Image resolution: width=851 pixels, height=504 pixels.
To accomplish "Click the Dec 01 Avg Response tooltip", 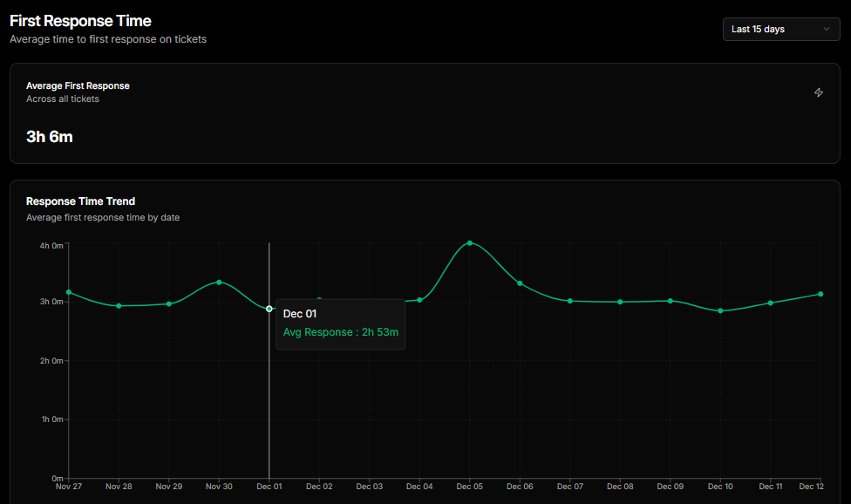I will [x=340, y=324].
